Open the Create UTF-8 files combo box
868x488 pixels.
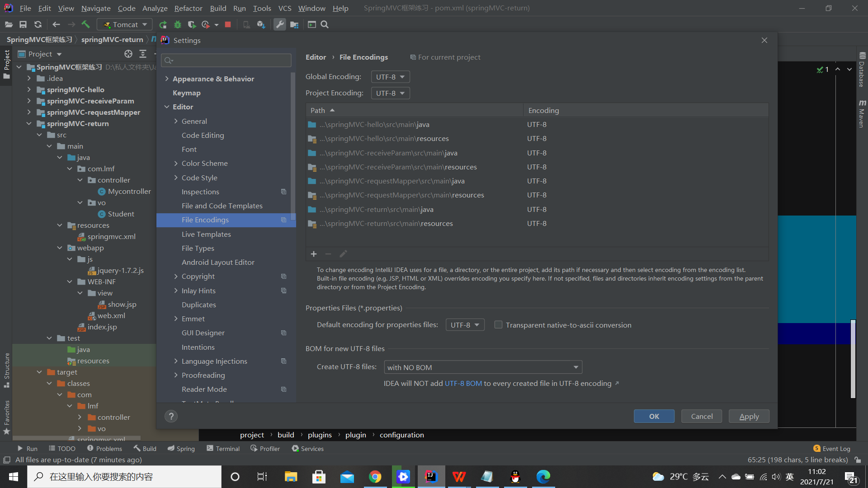pyautogui.click(x=483, y=367)
